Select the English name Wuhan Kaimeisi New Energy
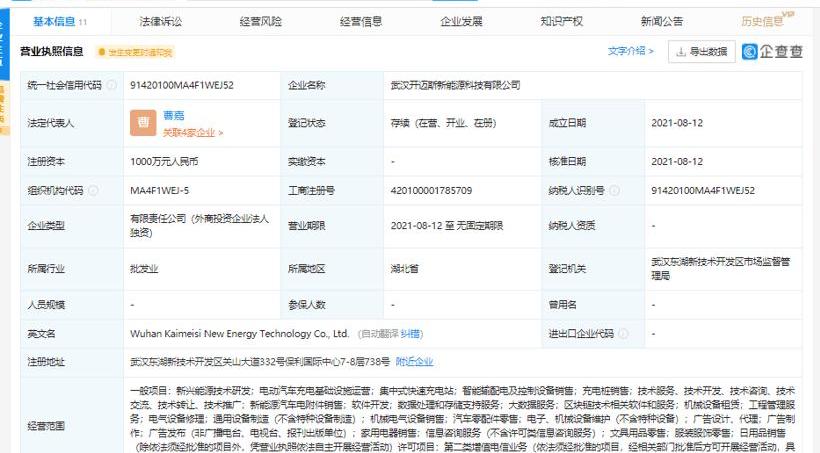 (x=240, y=333)
